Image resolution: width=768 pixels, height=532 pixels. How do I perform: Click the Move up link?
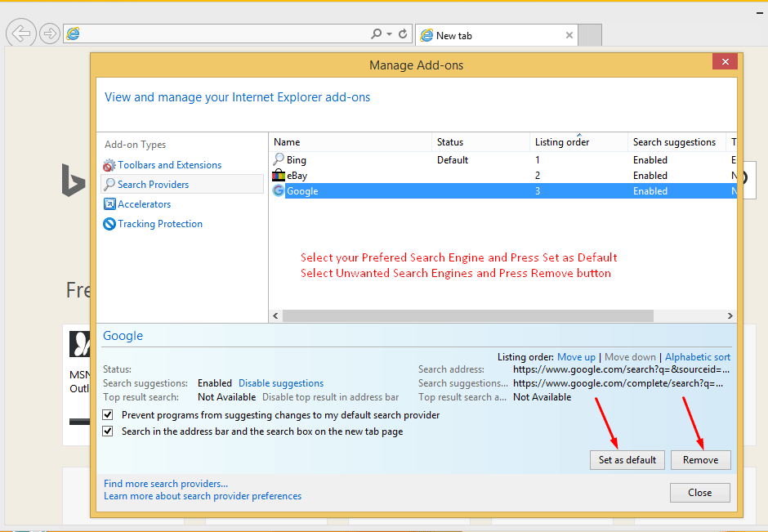pyautogui.click(x=576, y=357)
